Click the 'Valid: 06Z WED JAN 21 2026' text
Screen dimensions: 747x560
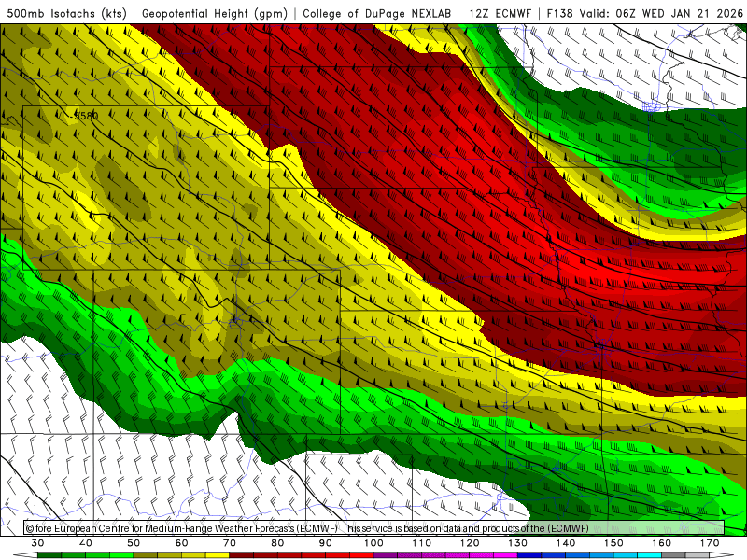coord(661,14)
